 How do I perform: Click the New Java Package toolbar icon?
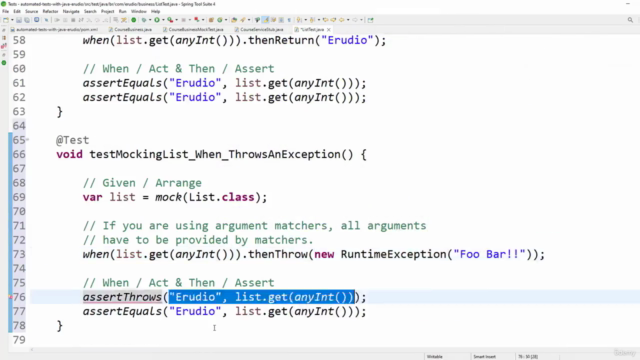211,20
